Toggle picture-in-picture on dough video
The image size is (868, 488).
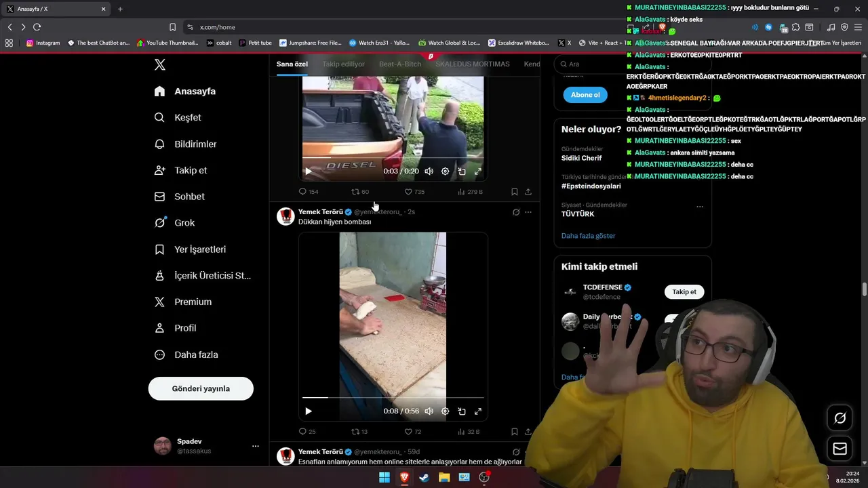pos(461,411)
